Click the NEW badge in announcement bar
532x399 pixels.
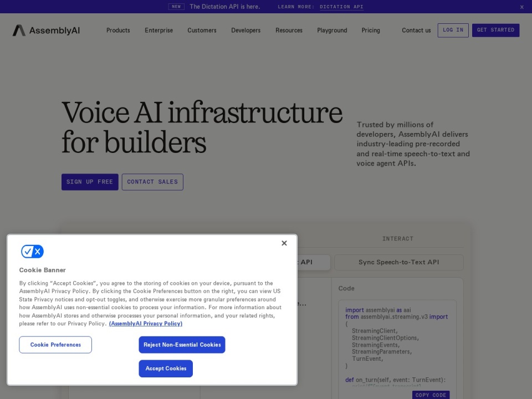[176, 7]
